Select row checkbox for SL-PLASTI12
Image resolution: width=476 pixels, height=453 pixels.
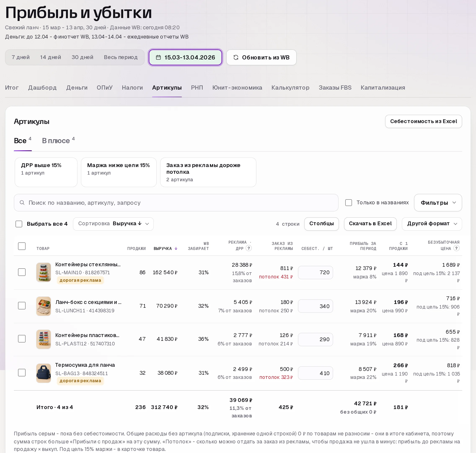pos(22,339)
